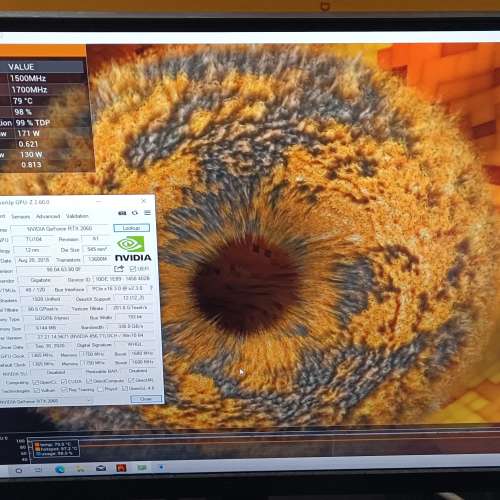500x500 pixels.
Task: Toggle the DirectML checkbox
Action: pos(131,380)
